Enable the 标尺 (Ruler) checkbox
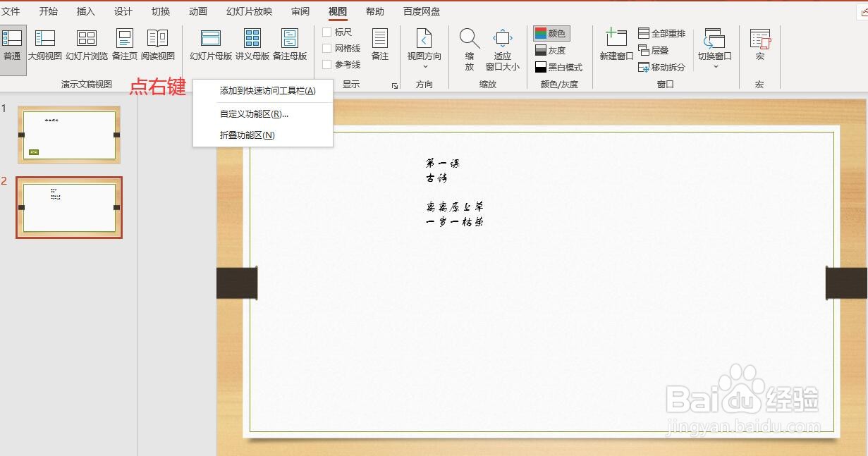Viewport: 868px width, 456px height. [x=326, y=32]
